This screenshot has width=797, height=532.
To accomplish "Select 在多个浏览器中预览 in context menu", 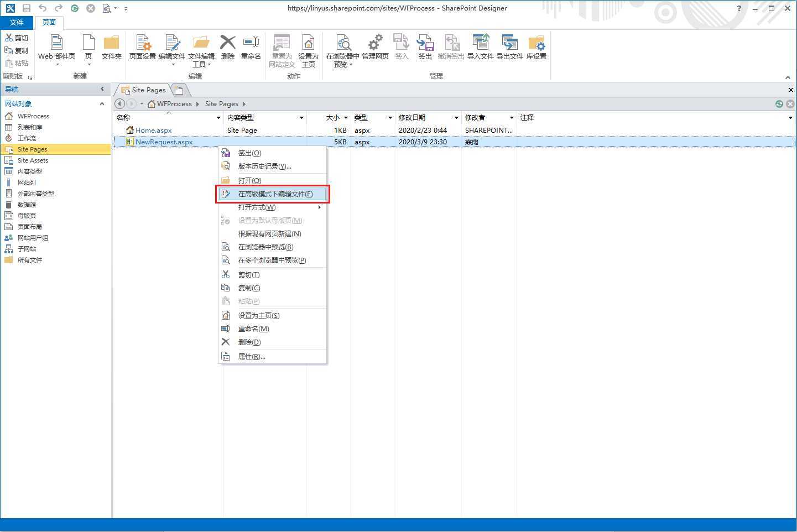I will [x=272, y=260].
